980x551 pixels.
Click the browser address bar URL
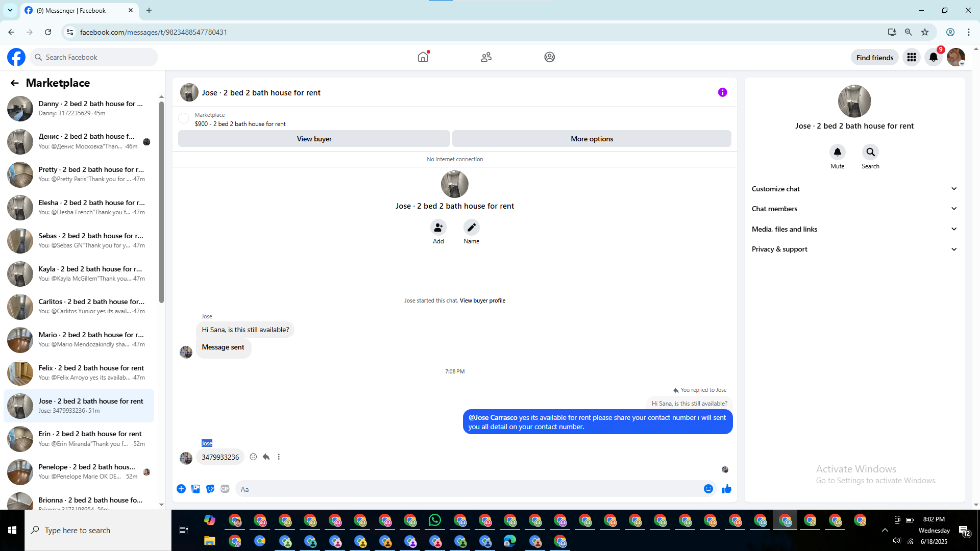coord(154,32)
